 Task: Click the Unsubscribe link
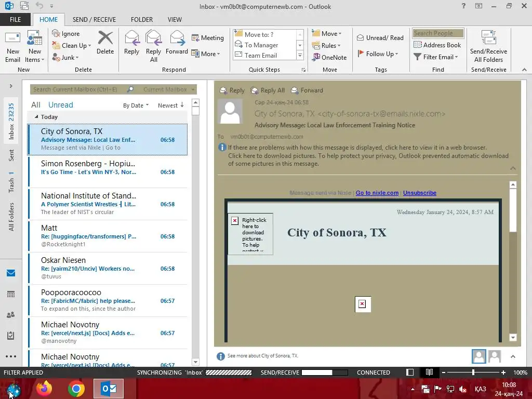[x=420, y=193]
